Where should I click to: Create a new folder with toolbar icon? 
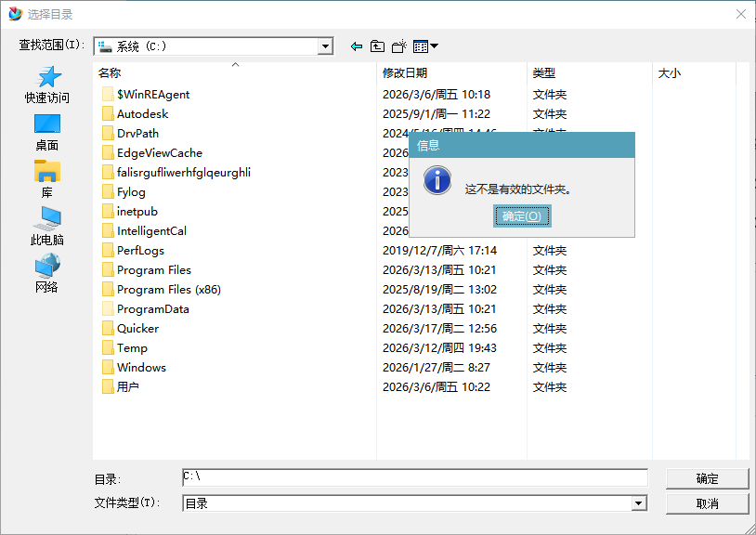(x=399, y=46)
